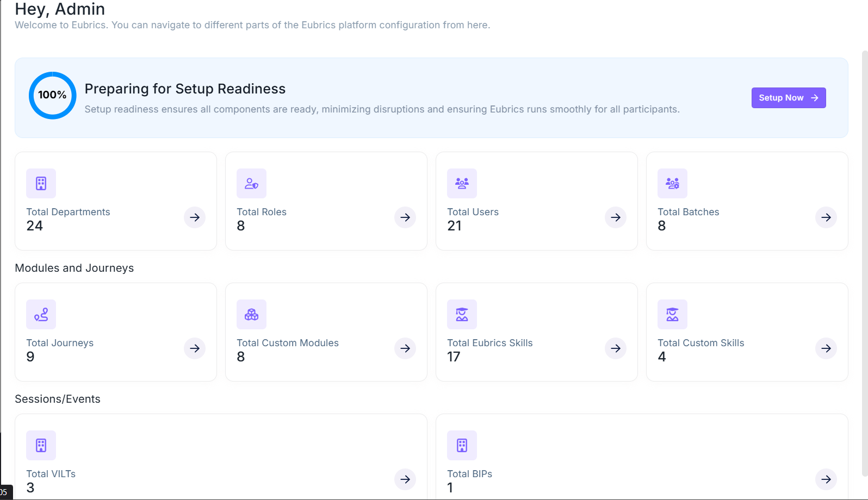
Task: Click the Total BIPs building icon
Action: (x=462, y=446)
